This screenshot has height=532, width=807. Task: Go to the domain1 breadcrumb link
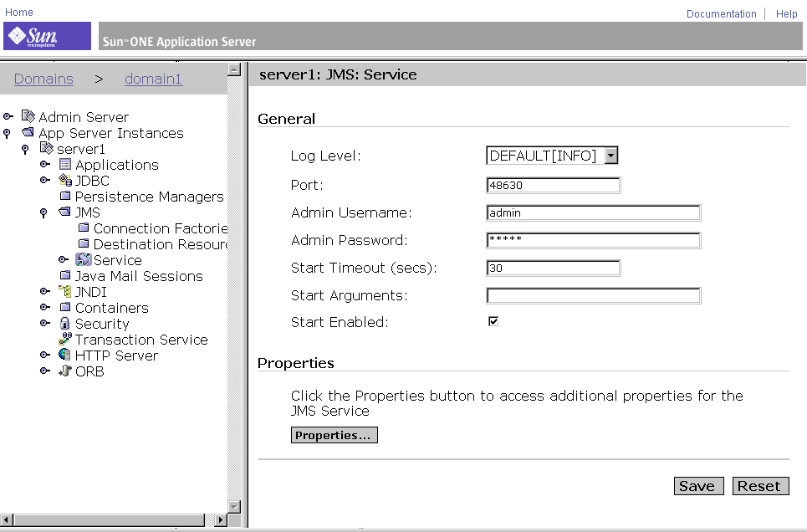click(153, 79)
